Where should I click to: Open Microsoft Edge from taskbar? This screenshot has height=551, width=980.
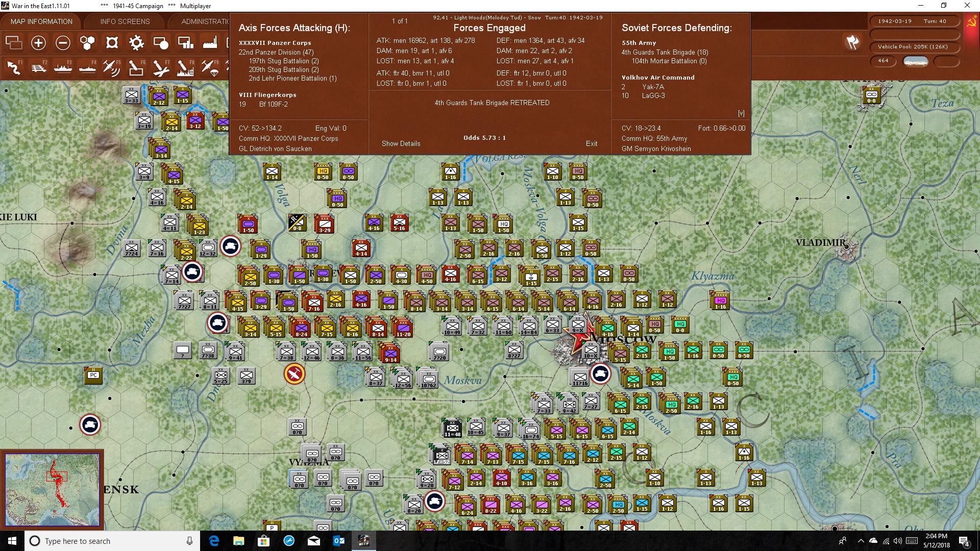click(x=214, y=541)
